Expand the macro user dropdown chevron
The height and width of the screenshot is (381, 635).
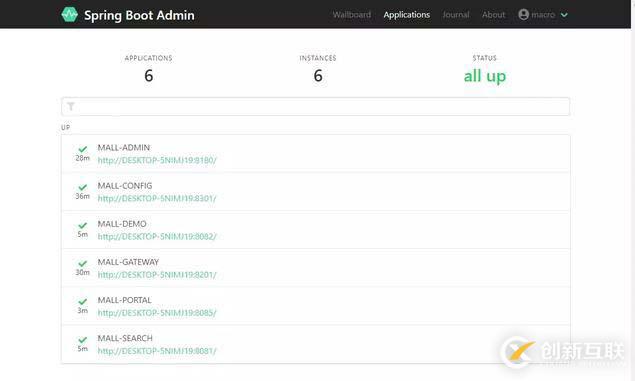tap(564, 15)
